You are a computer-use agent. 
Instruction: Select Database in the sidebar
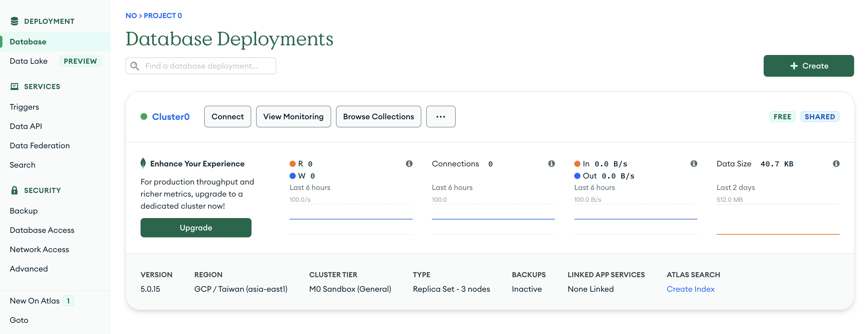(x=55, y=41)
